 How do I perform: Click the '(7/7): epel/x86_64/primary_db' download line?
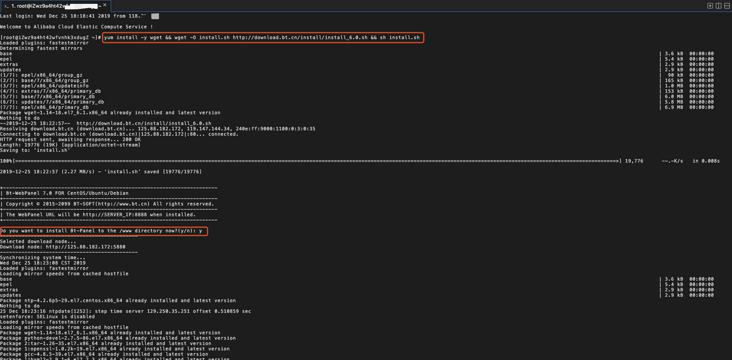[44, 107]
